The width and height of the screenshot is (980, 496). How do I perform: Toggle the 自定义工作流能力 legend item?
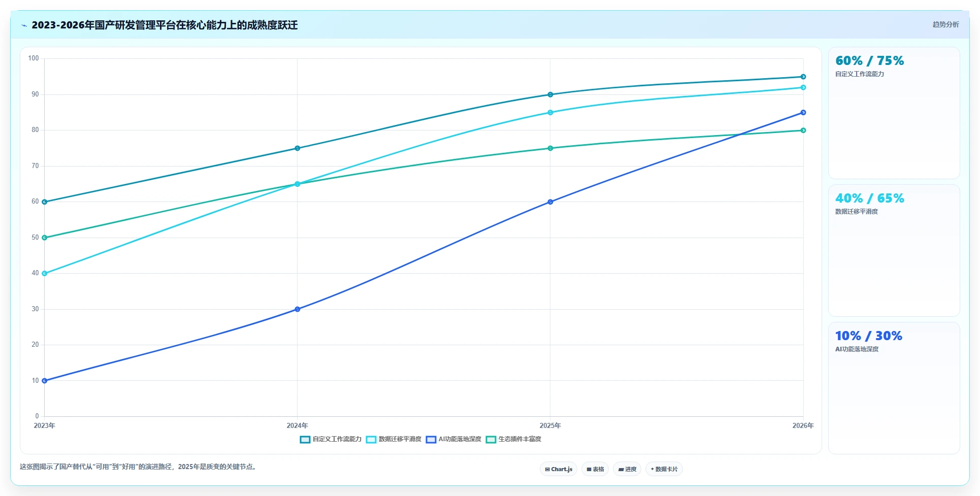[x=331, y=439]
